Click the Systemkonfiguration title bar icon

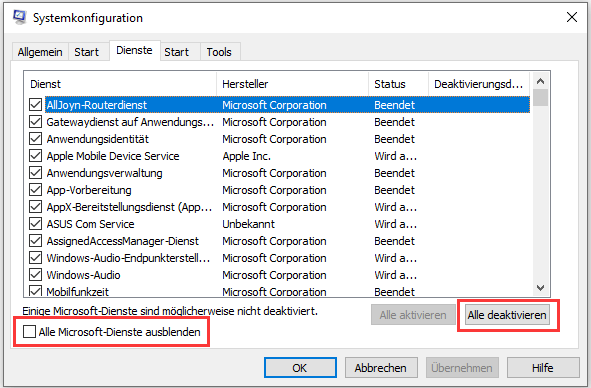click(20, 17)
